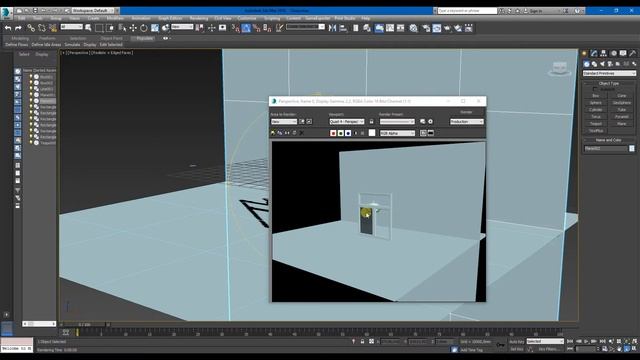Click the Play Animation control

(586, 341)
